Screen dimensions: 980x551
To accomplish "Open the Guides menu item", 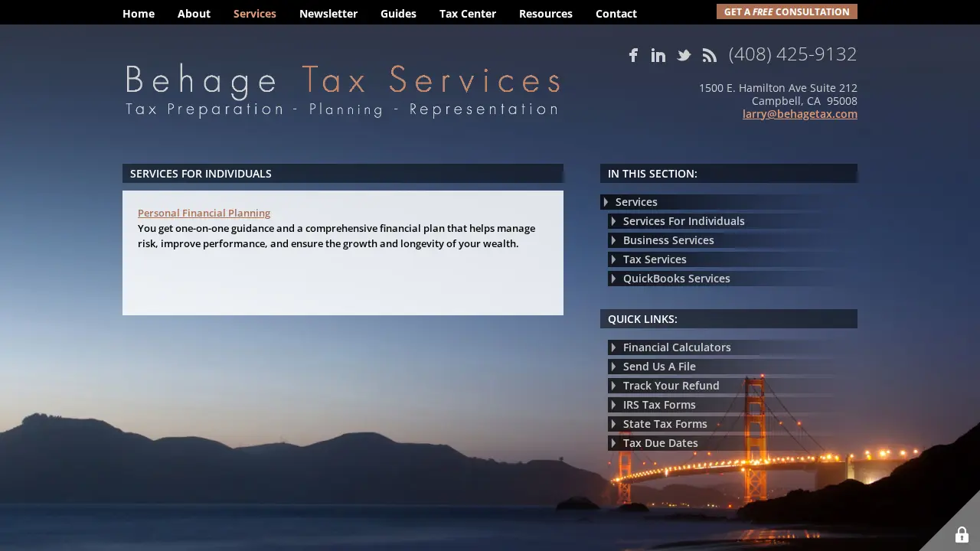I will [398, 14].
